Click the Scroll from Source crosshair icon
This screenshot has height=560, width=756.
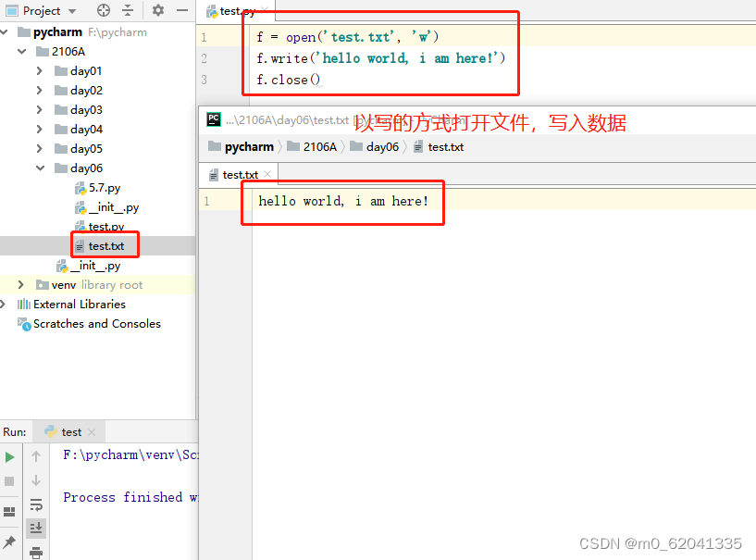(103, 10)
